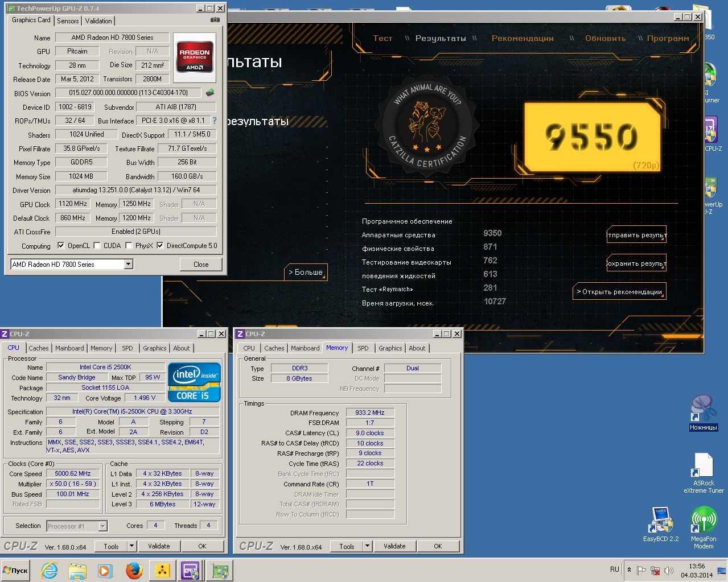The height and width of the screenshot is (582, 728).
Task: Toggle the DirectCompute 5.0 checkbox
Action: click(x=160, y=246)
